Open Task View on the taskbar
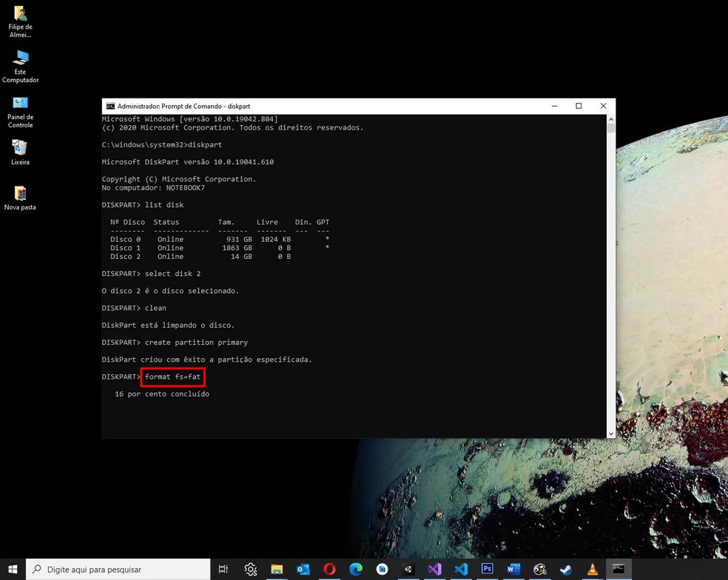This screenshot has width=728, height=580. pos(223,570)
